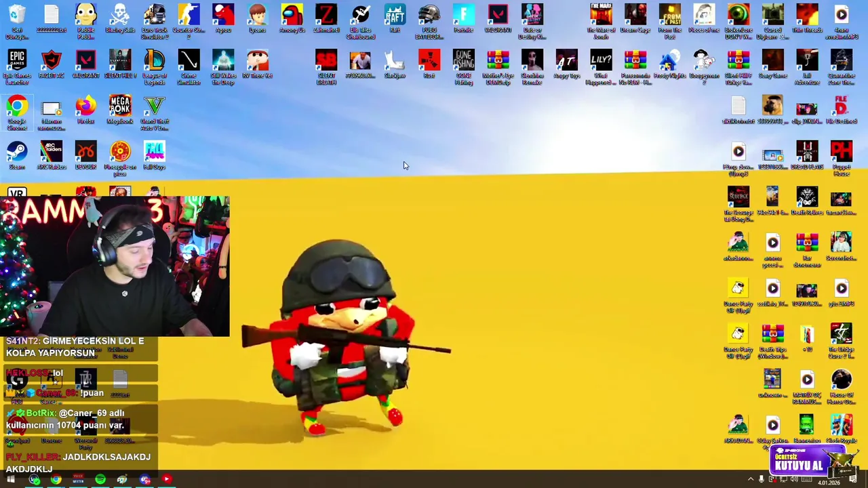
Task: Launch Lycans game shortcut
Action: point(258,19)
